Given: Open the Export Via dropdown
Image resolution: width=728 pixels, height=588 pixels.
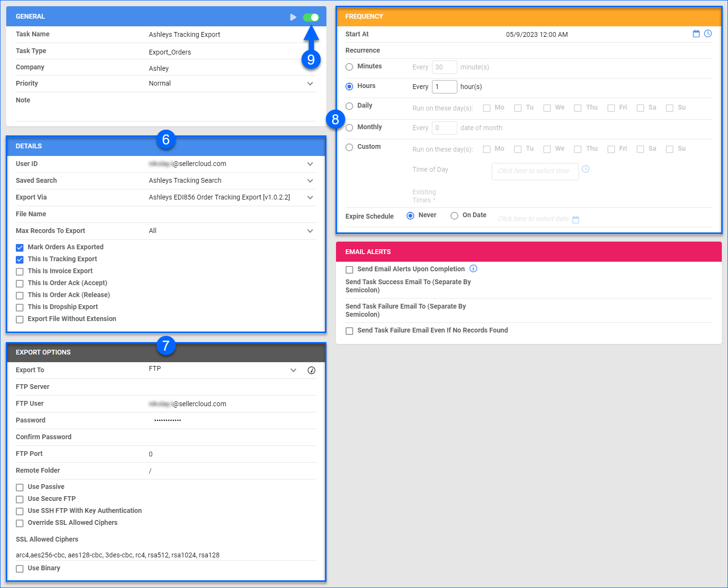Looking at the screenshot, I should [x=310, y=198].
